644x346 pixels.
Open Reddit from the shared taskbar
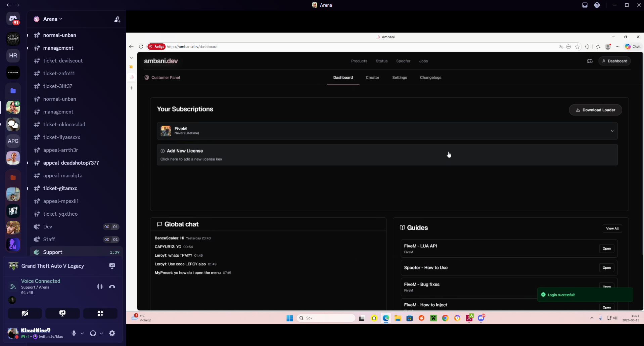pyautogui.click(x=421, y=318)
